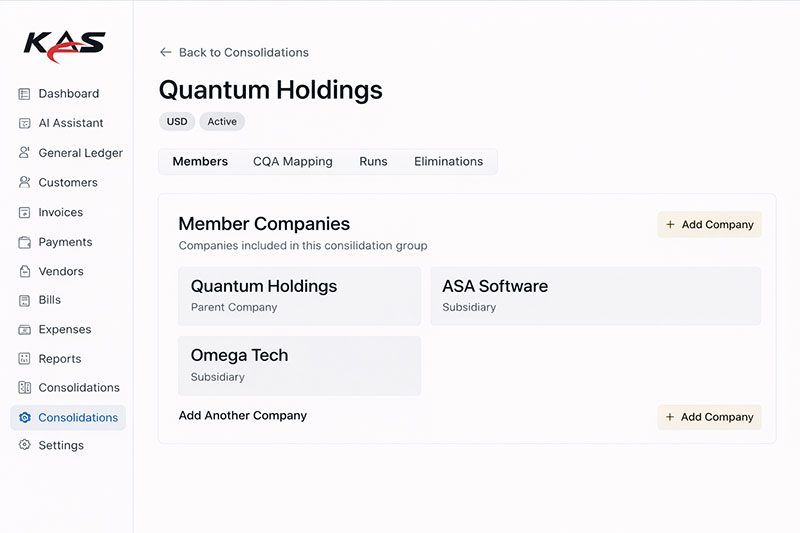Select the Expenses sidebar icon

coord(25,329)
